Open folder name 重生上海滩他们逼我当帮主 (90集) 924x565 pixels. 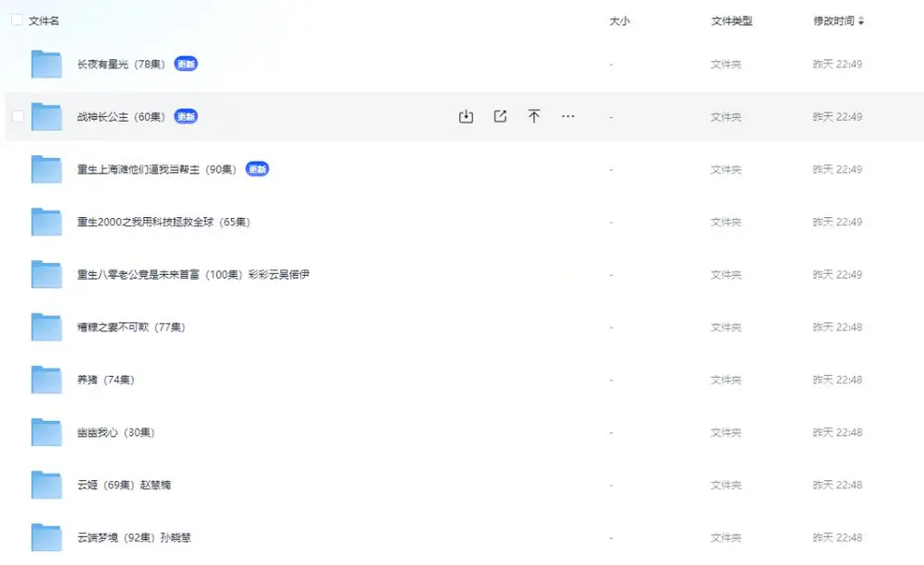[x=157, y=170]
